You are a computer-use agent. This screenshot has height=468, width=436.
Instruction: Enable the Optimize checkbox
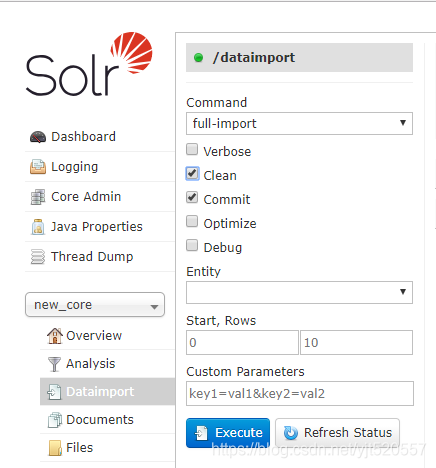click(x=192, y=221)
